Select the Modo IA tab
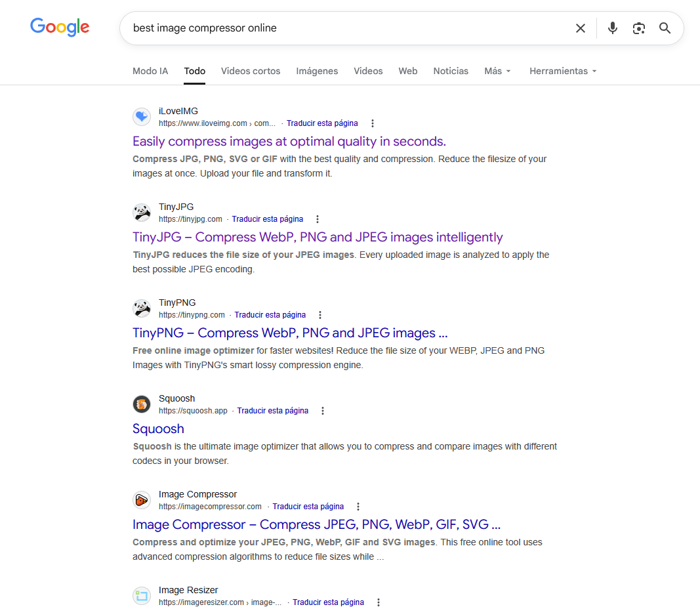The image size is (700, 607). [150, 71]
